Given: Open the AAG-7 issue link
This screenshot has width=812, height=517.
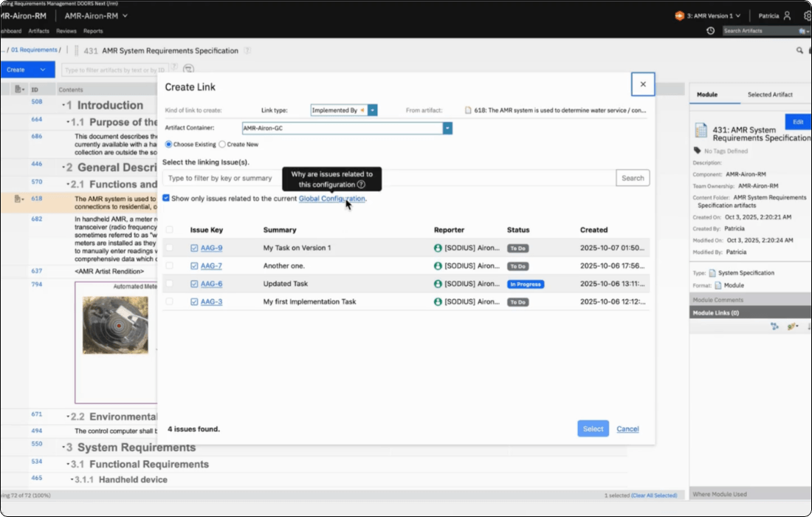Looking at the screenshot, I should coord(211,266).
